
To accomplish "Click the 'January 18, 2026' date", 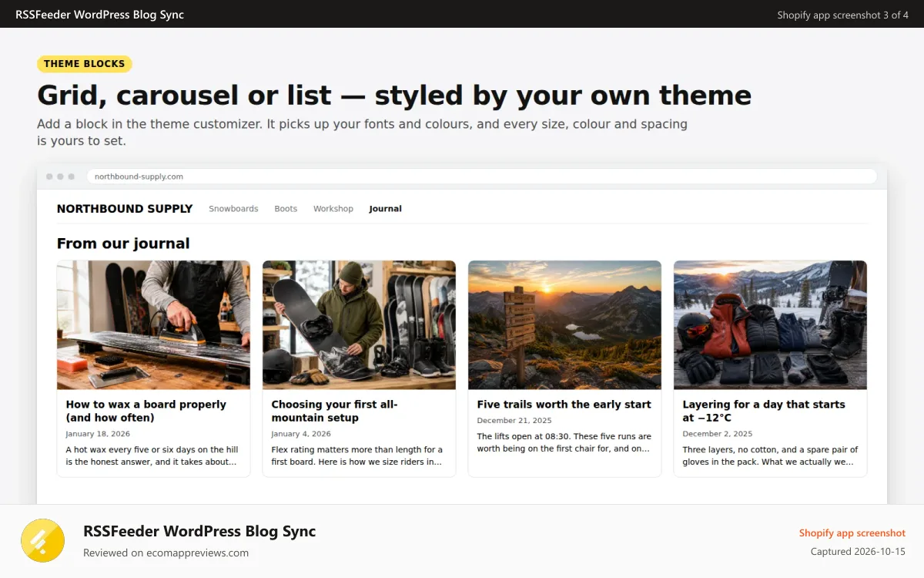I will (x=98, y=434).
